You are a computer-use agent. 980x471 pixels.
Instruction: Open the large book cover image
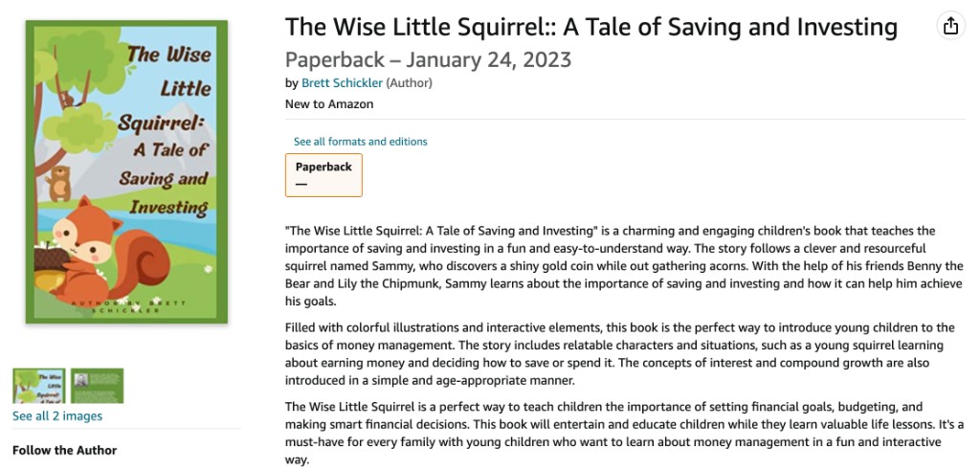click(126, 172)
